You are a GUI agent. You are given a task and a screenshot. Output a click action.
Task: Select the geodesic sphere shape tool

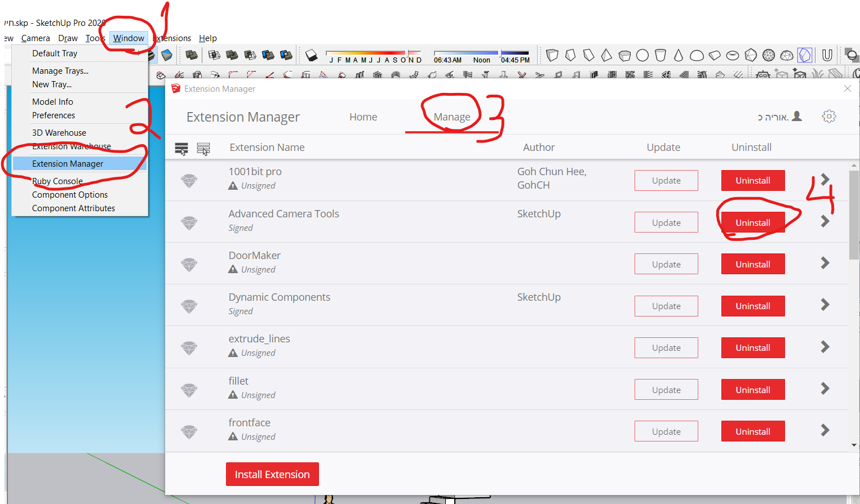[769, 55]
